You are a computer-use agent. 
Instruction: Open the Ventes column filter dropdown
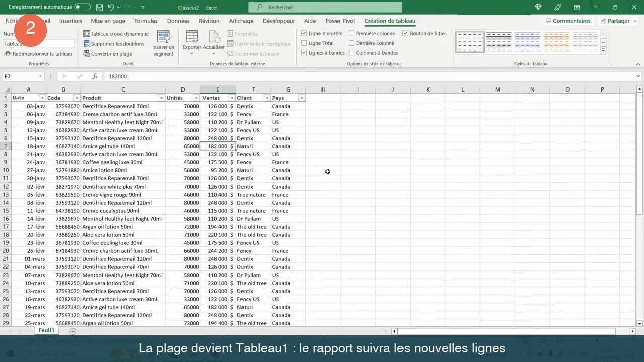point(232,98)
